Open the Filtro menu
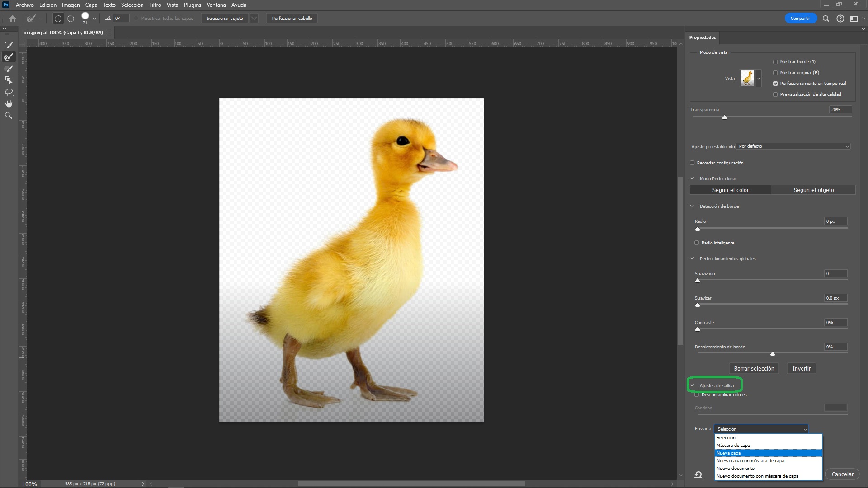868x488 pixels. (155, 5)
